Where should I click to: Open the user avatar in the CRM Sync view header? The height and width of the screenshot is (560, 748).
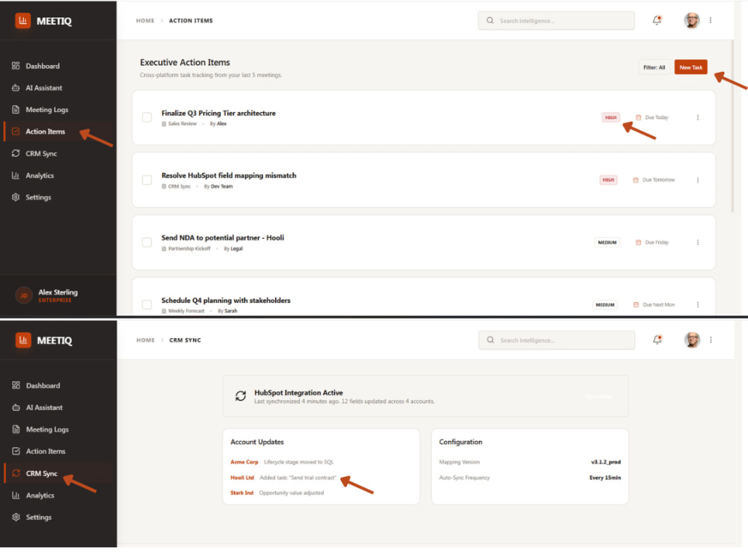pyautogui.click(x=692, y=339)
